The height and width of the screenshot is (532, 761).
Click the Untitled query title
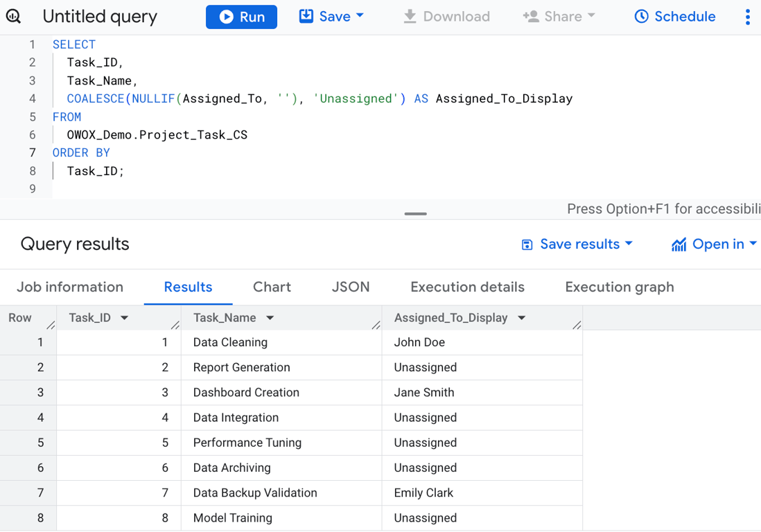click(x=100, y=17)
